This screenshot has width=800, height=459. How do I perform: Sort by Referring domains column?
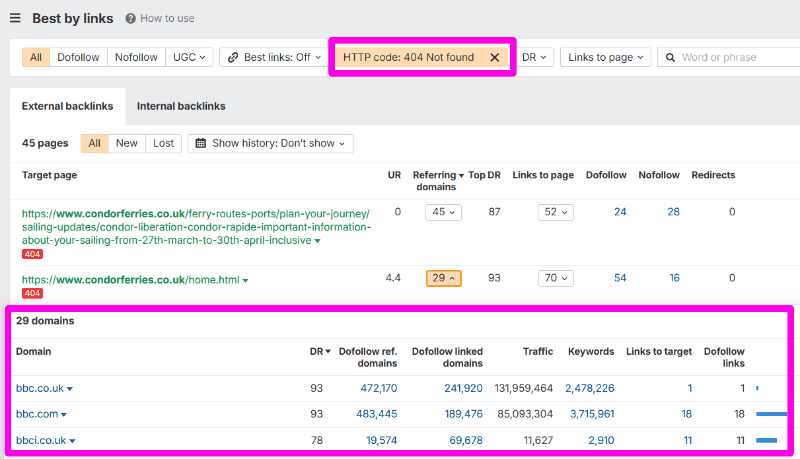pyautogui.click(x=438, y=181)
